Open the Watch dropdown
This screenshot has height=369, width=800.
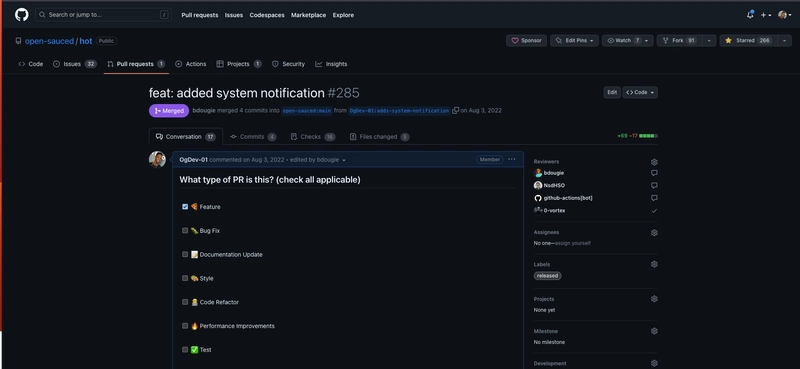tap(628, 40)
